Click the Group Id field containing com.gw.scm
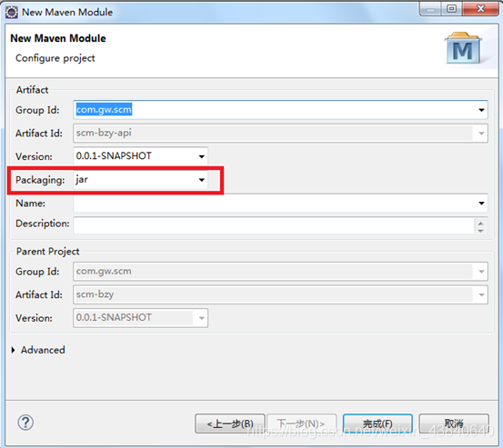 280,110
